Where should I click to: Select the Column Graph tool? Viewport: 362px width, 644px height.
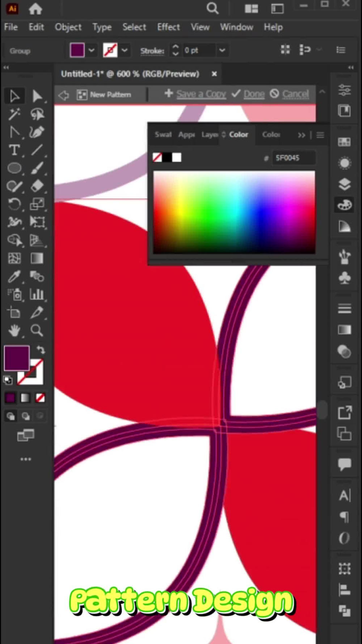[x=37, y=294]
